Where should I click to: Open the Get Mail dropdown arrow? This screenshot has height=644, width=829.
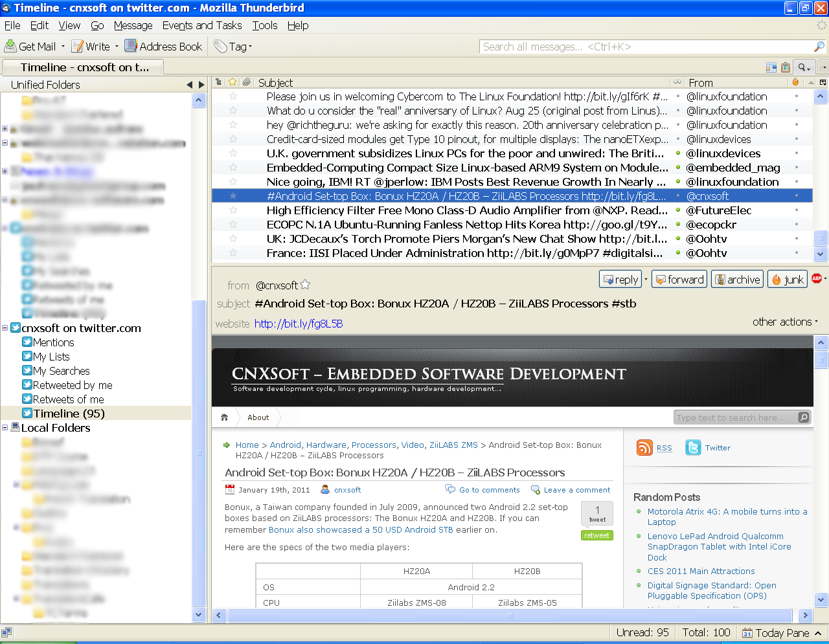[x=63, y=47]
